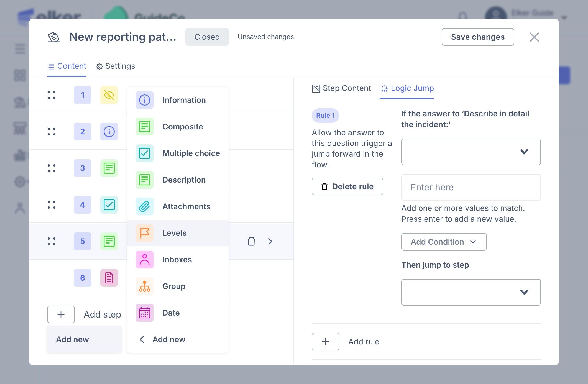Focus the 'Enter here' value field

pyautogui.click(x=471, y=187)
